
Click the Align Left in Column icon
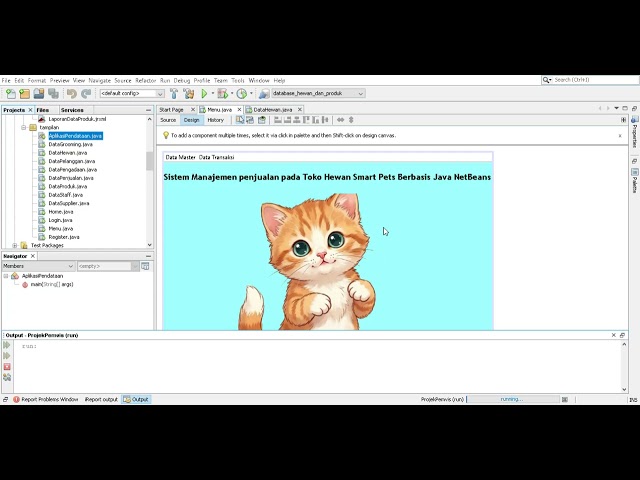[278, 120]
